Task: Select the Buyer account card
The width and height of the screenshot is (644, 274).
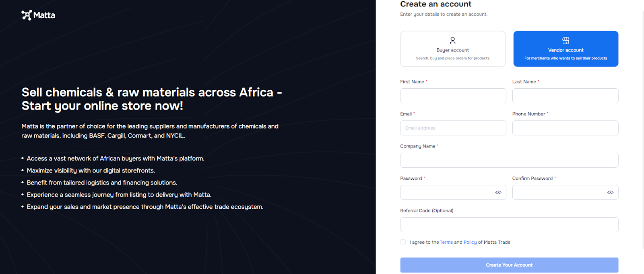Action: pyautogui.click(x=453, y=49)
